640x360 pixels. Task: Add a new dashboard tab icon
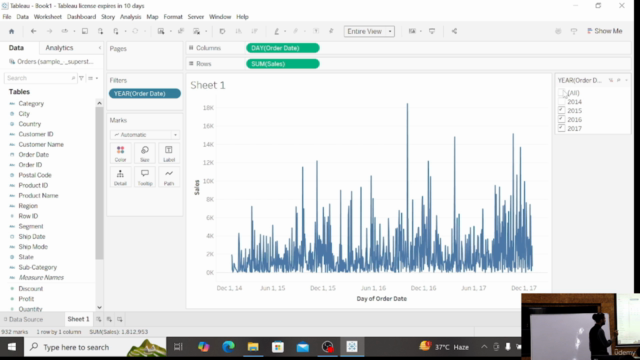click(109, 319)
